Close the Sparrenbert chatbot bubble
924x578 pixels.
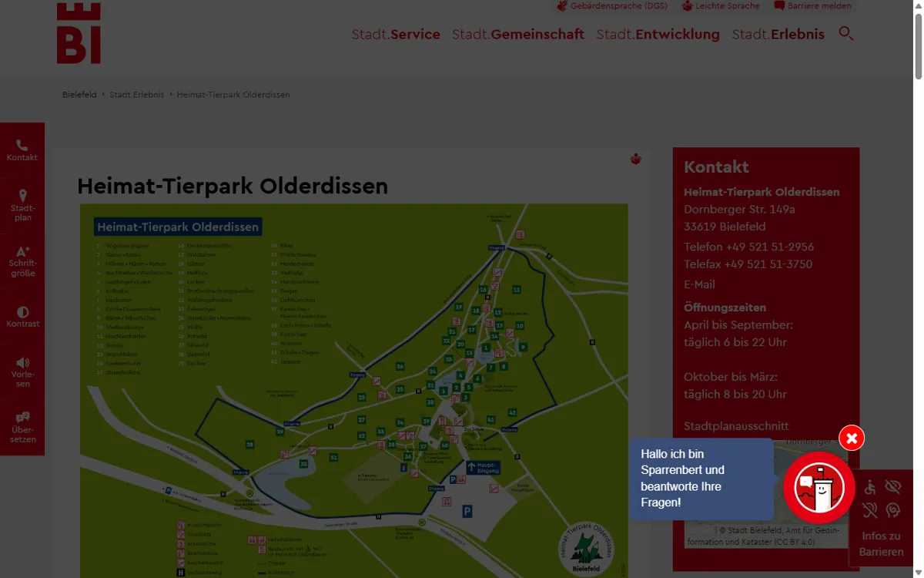[x=852, y=439]
